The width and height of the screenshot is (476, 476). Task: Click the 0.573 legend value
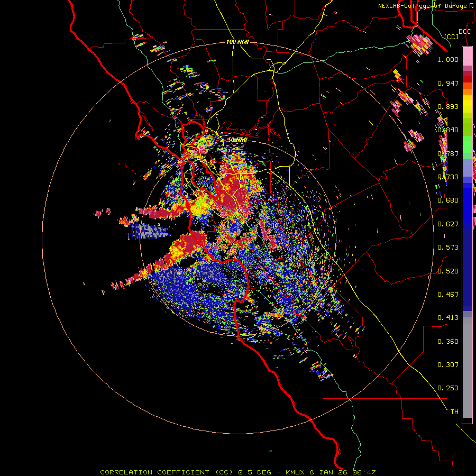coord(448,248)
